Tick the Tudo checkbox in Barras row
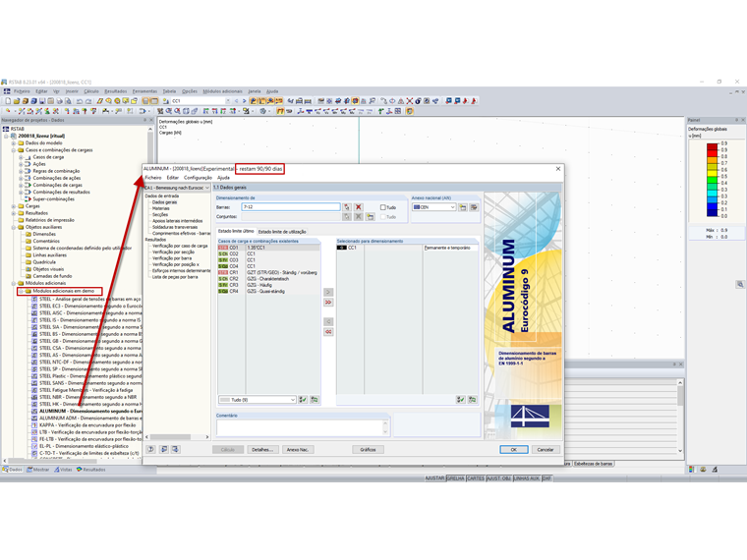 pyautogui.click(x=382, y=207)
